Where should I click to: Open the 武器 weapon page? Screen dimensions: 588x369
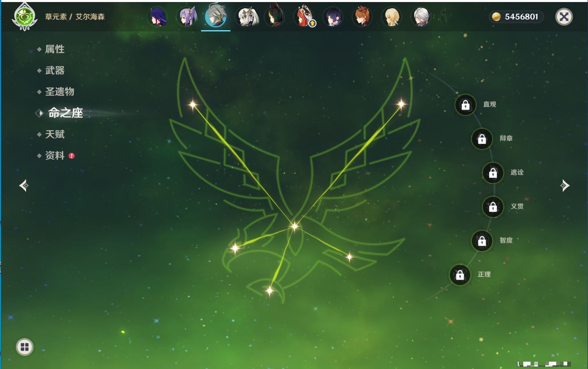tap(55, 71)
